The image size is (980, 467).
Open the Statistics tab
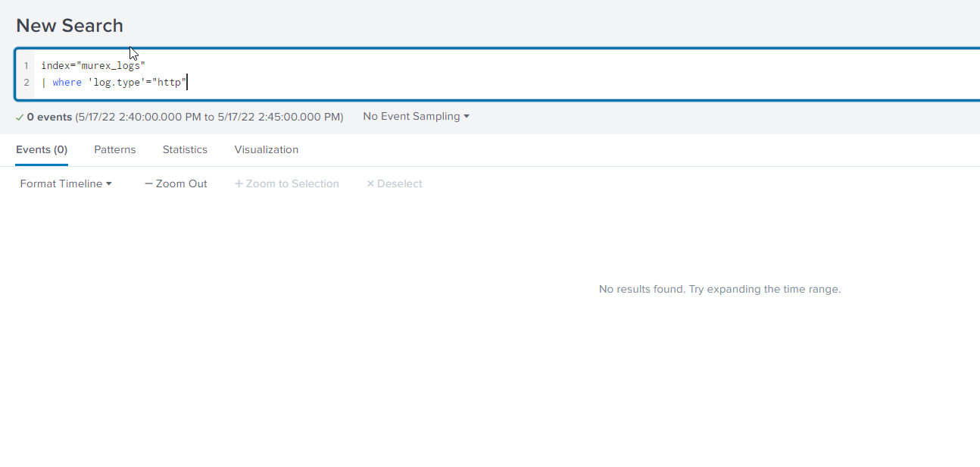coord(185,150)
